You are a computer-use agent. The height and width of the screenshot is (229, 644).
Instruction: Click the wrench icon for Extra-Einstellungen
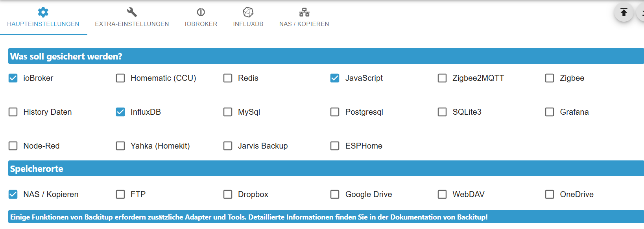(x=132, y=12)
